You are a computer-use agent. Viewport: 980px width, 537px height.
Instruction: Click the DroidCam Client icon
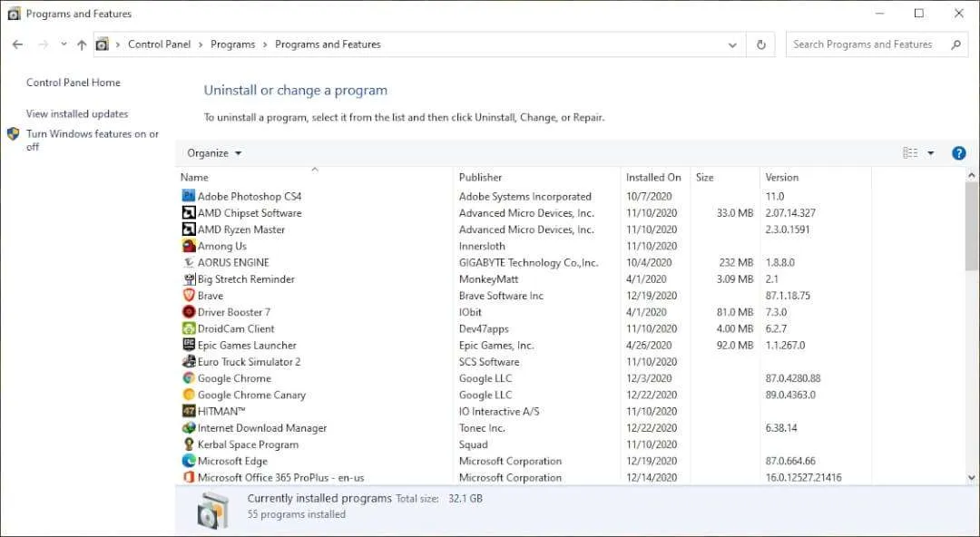pos(188,328)
